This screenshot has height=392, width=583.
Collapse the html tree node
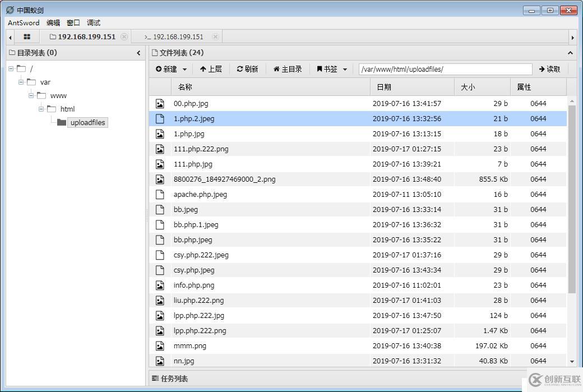(41, 109)
